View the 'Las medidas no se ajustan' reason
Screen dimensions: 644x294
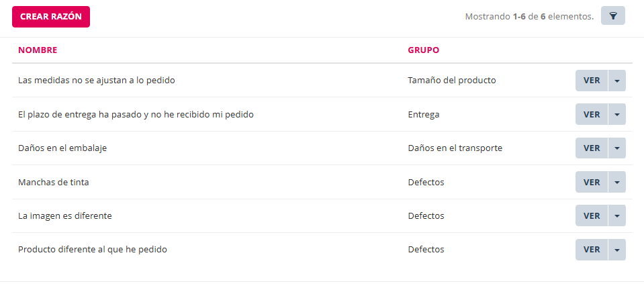[591, 81]
